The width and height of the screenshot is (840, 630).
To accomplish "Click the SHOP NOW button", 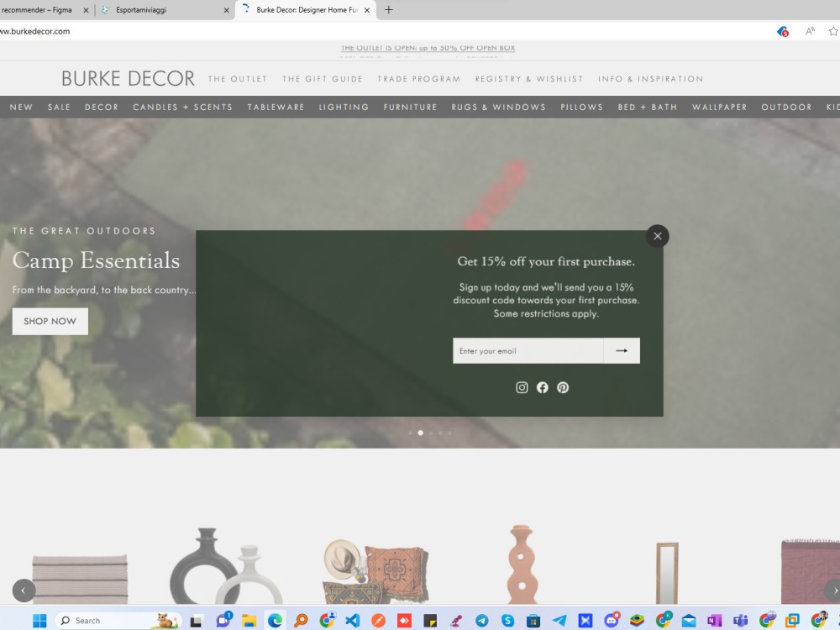I will pyautogui.click(x=50, y=321).
